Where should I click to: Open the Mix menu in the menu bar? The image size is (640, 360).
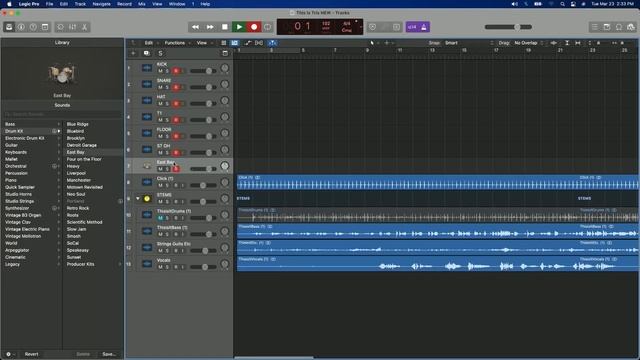[142, 4]
